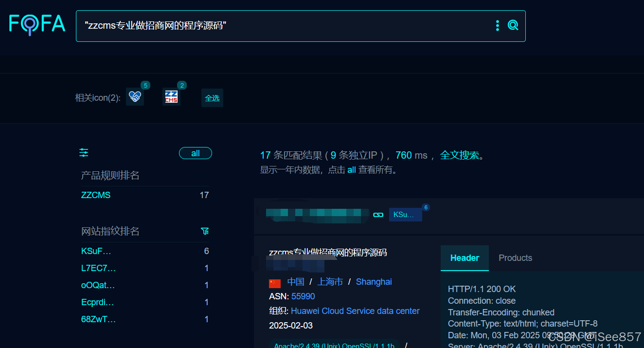Open the chain link icon of the result

pos(378,215)
